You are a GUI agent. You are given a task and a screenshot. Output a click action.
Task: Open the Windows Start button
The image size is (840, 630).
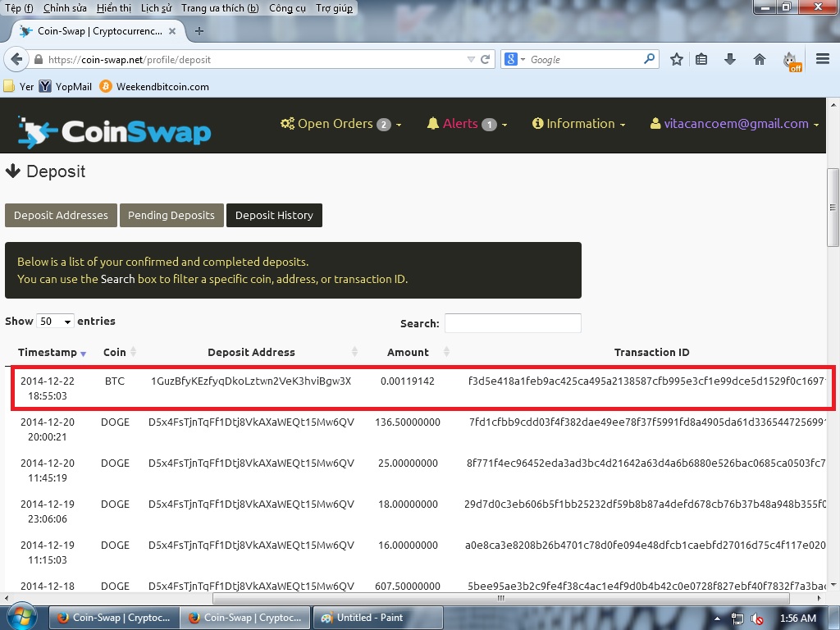(x=21, y=617)
